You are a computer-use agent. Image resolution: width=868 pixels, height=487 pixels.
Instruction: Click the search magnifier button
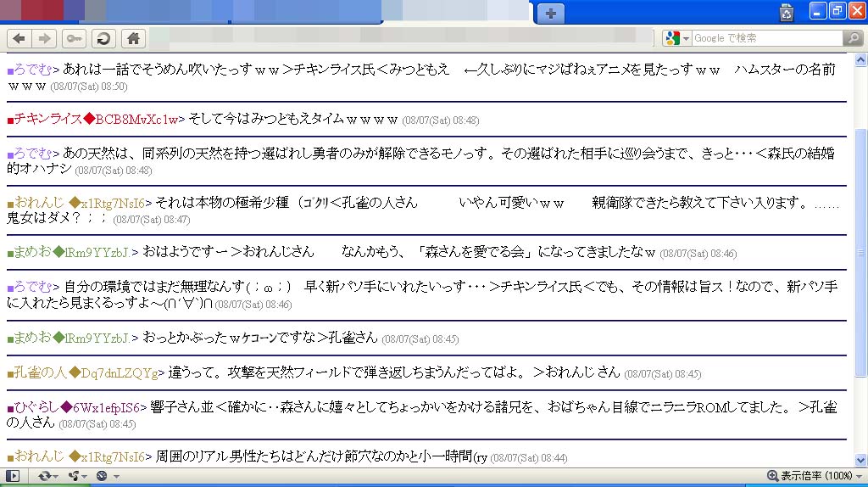pyautogui.click(x=853, y=38)
